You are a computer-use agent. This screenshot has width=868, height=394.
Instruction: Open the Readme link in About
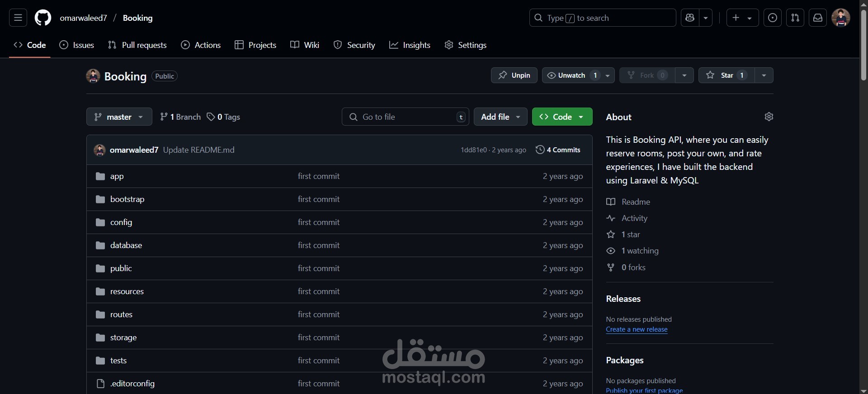628,202
